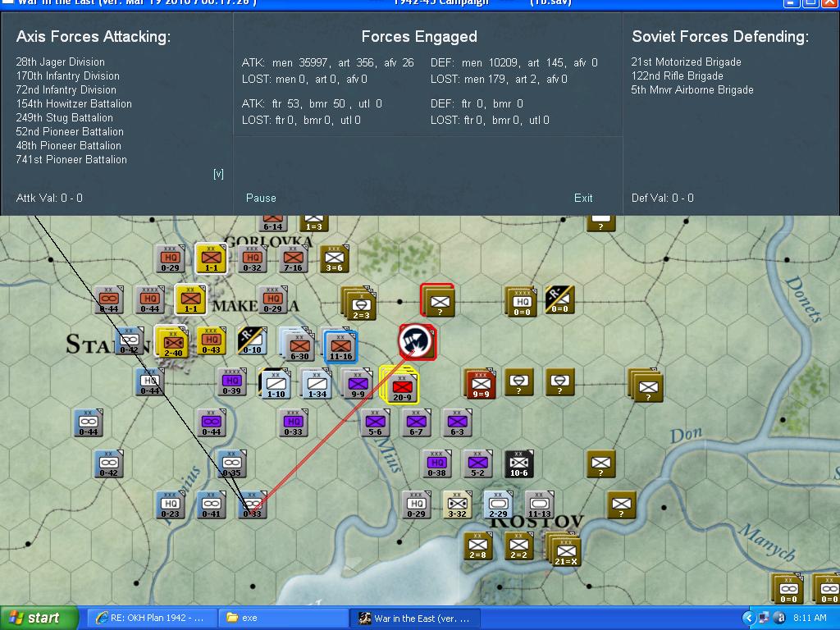Image resolution: width=840 pixels, height=630 pixels.
Task: Select the purple HQ 0-39 counter
Action: pyautogui.click(x=231, y=381)
